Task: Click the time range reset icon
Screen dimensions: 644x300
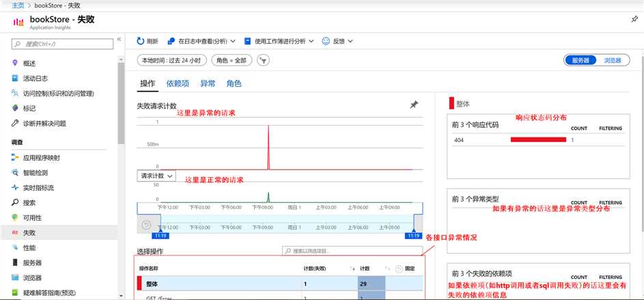Action: pos(145,224)
